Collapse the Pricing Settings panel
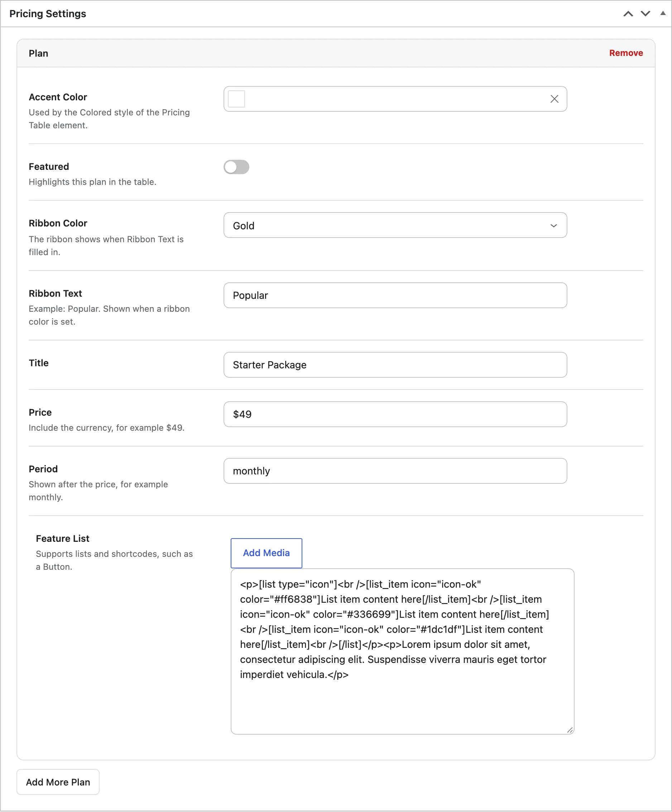 663,13
